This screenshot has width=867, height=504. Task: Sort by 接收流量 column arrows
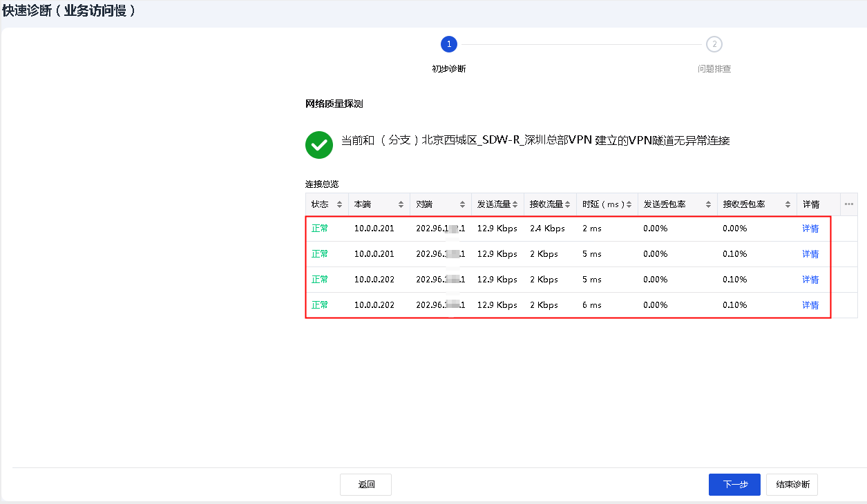[x=568, y=205]
